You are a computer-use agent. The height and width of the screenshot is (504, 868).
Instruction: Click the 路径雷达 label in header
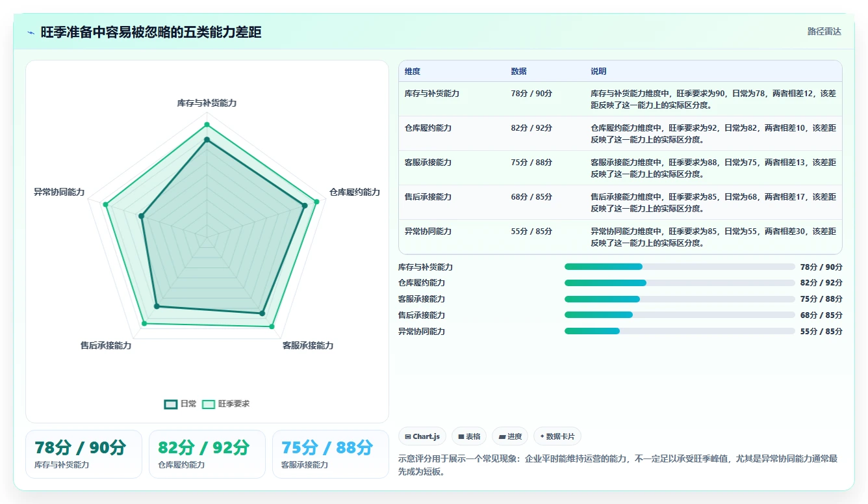(x=824, y=31)
